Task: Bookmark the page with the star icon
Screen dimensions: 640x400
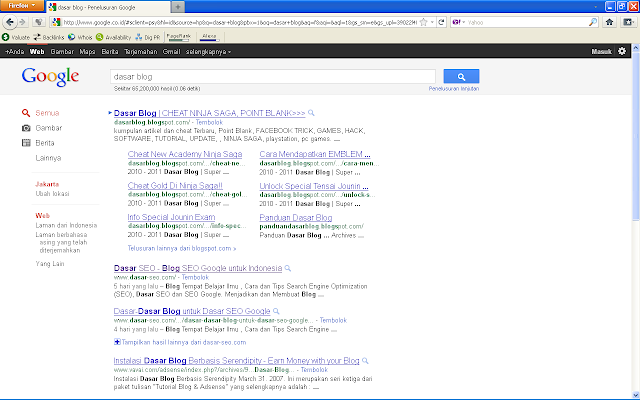Action: (424, 22)
